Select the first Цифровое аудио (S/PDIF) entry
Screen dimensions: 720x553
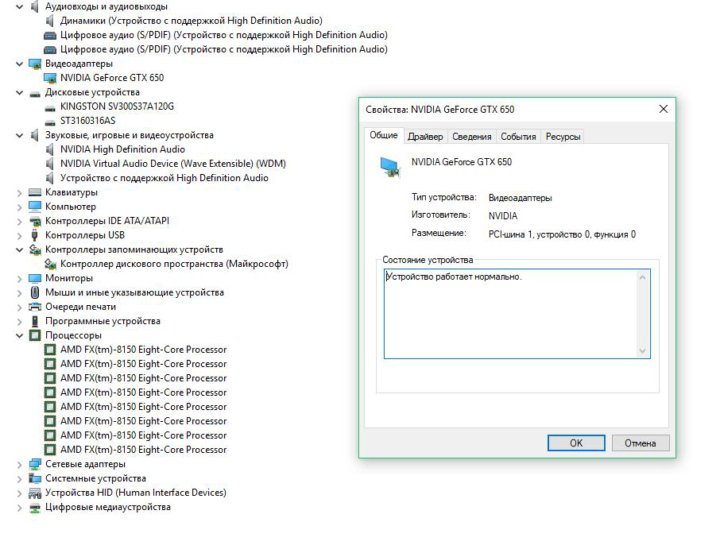224,35
